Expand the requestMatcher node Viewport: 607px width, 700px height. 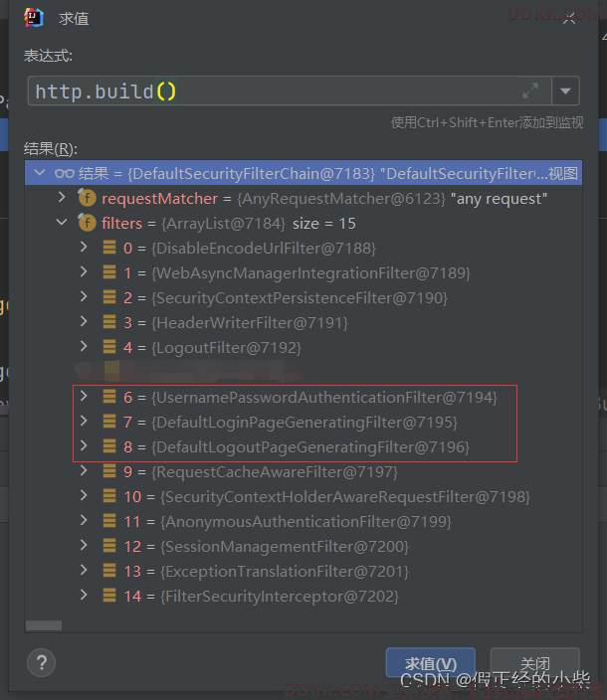[62, 198]
